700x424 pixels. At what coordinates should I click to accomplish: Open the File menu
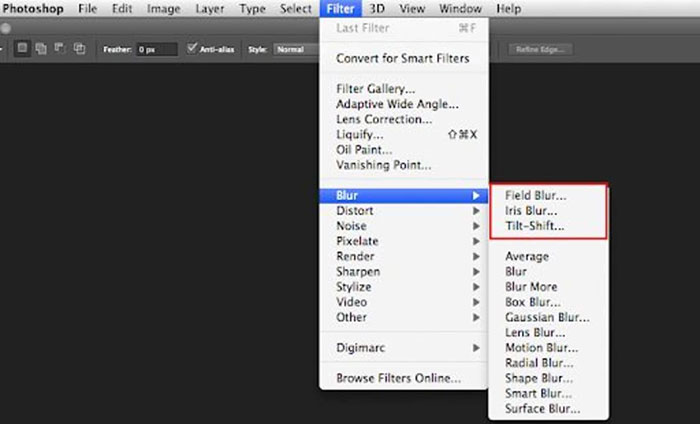[x=88, y=8]
